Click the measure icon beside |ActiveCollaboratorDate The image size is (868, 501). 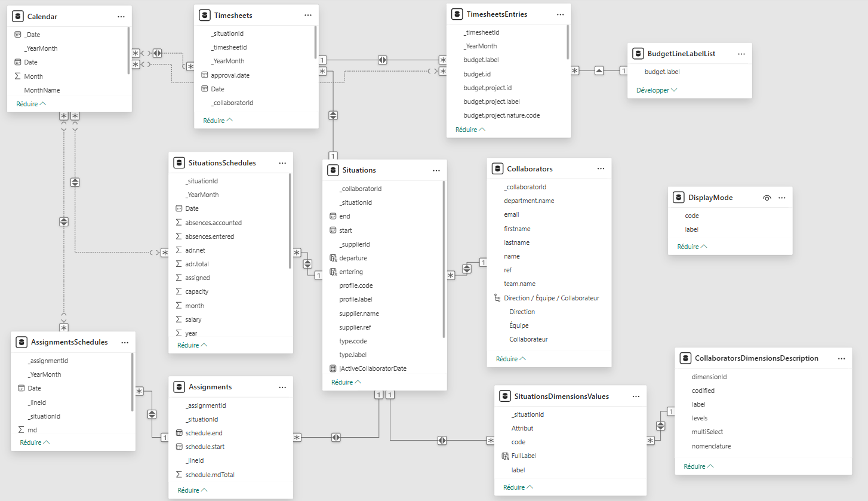point(333,368)
